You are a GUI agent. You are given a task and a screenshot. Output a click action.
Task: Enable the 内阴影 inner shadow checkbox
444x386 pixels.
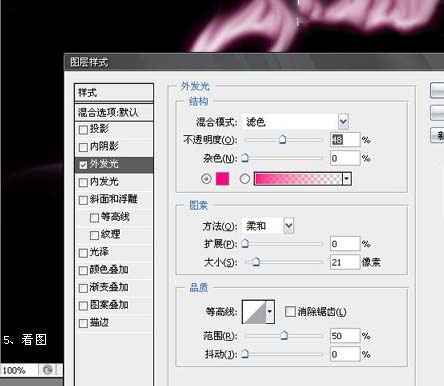pyautogui.click(x=83, y=147)
